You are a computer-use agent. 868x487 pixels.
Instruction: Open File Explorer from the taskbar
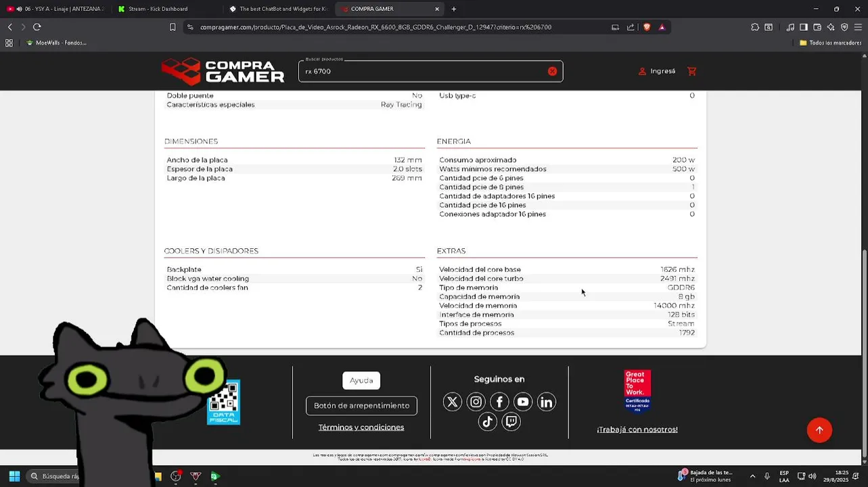pos(158,476)
